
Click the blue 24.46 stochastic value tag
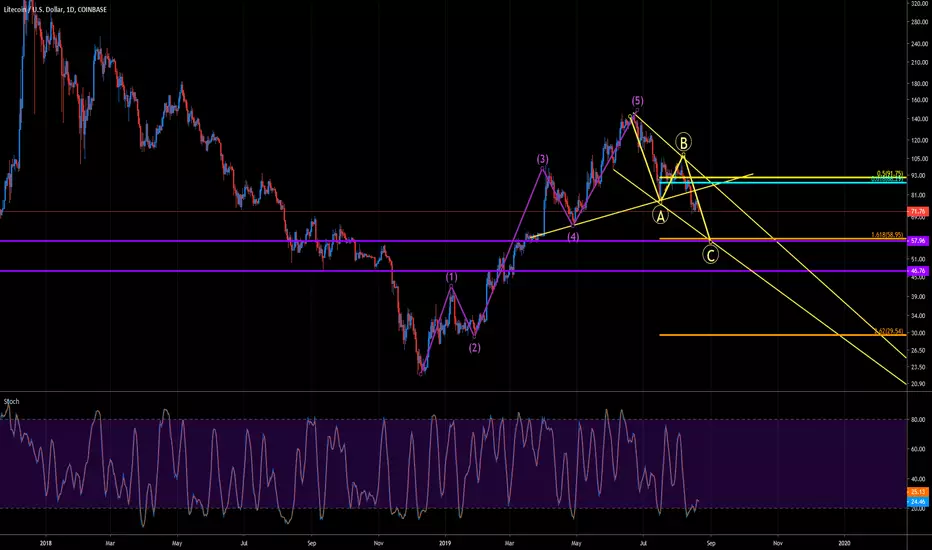click(x=918, y=501)
